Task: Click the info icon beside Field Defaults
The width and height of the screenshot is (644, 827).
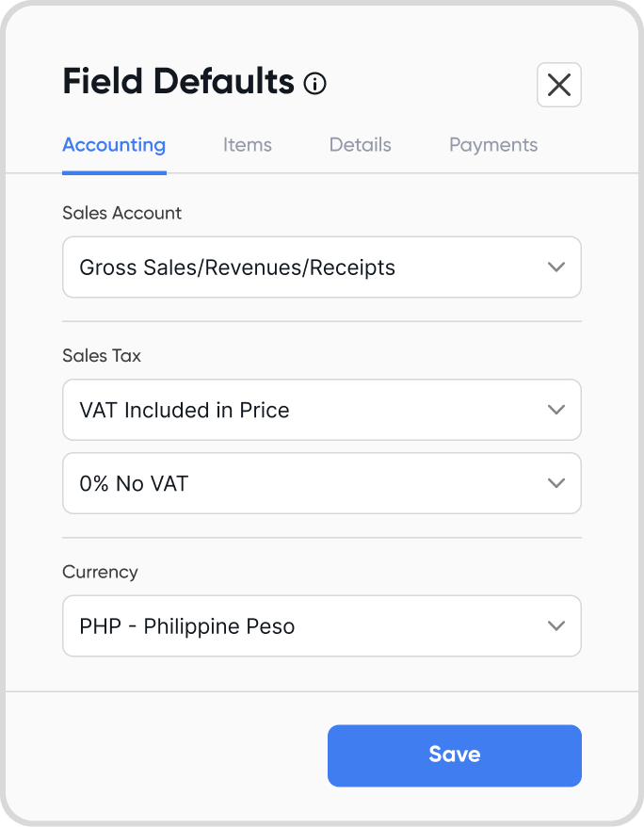Action: click(x=314, y=83)
